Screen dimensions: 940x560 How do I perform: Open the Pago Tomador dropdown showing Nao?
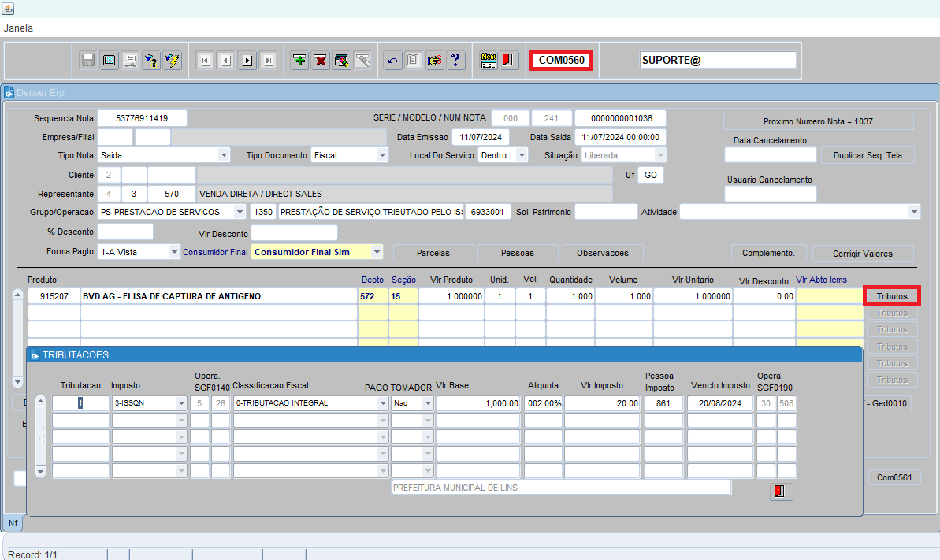(x=428, y=403)
